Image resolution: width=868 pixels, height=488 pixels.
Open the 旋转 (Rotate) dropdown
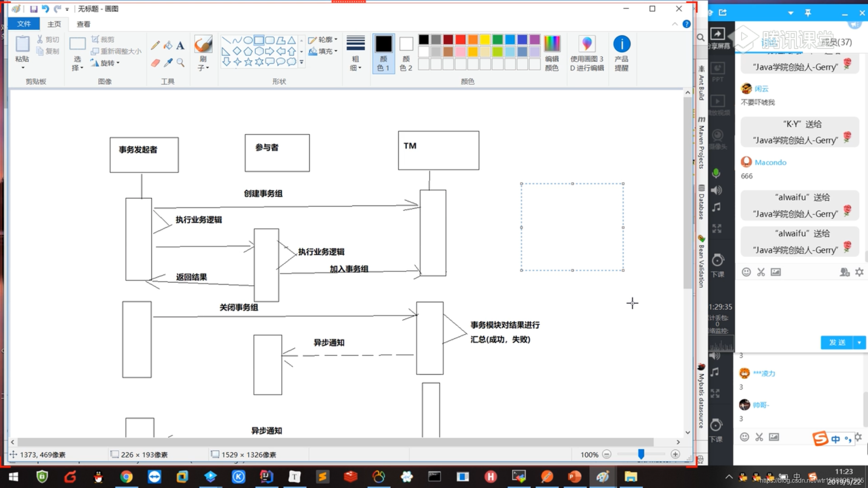coord(105,63)
